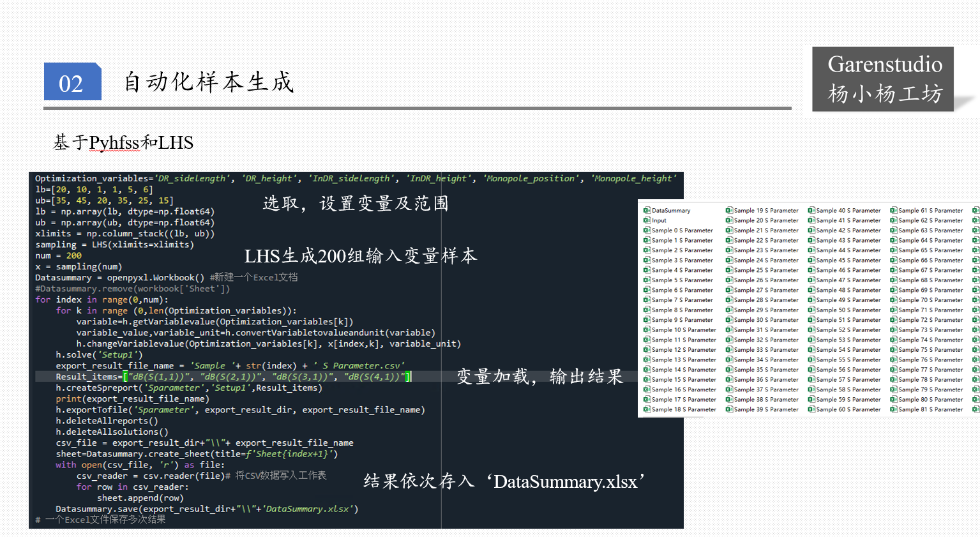Click the Datasummary.save code line
980x537 pixels.
pos(207,509)
